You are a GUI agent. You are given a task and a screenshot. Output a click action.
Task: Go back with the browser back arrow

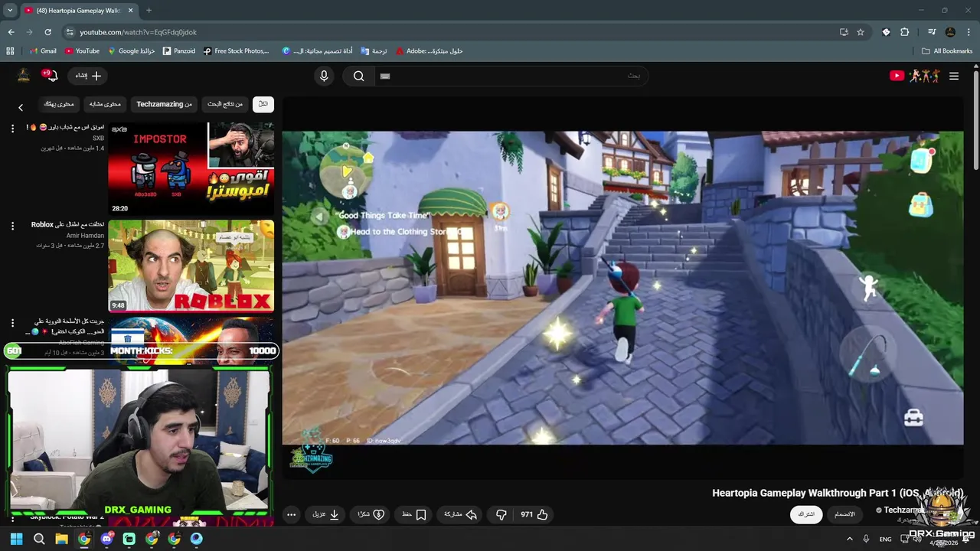11,32
